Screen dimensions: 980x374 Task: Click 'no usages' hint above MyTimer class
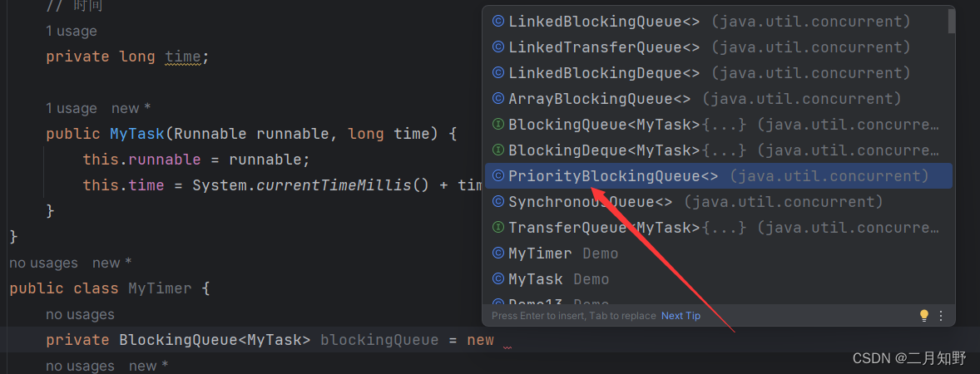43,263
